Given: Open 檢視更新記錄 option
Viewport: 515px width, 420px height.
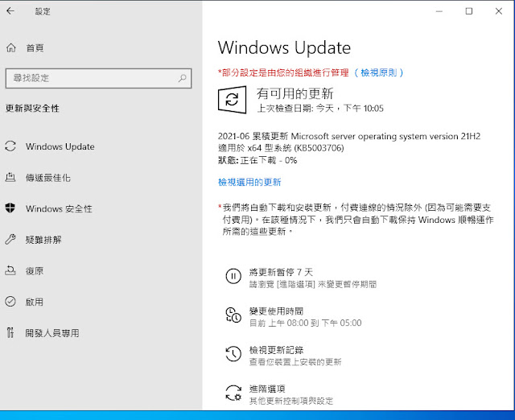Looking at the screenshot, I should coord(276,350).
